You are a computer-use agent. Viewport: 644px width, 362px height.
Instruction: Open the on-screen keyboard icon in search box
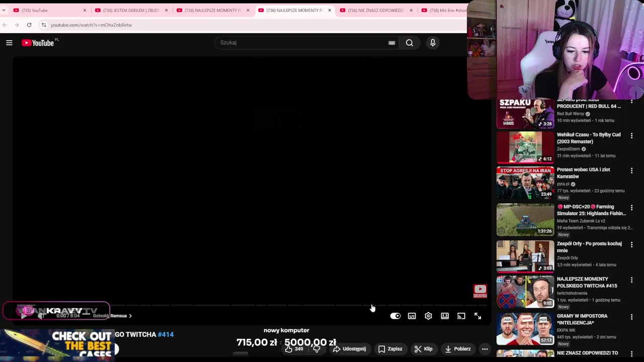[x=391, y=43]
